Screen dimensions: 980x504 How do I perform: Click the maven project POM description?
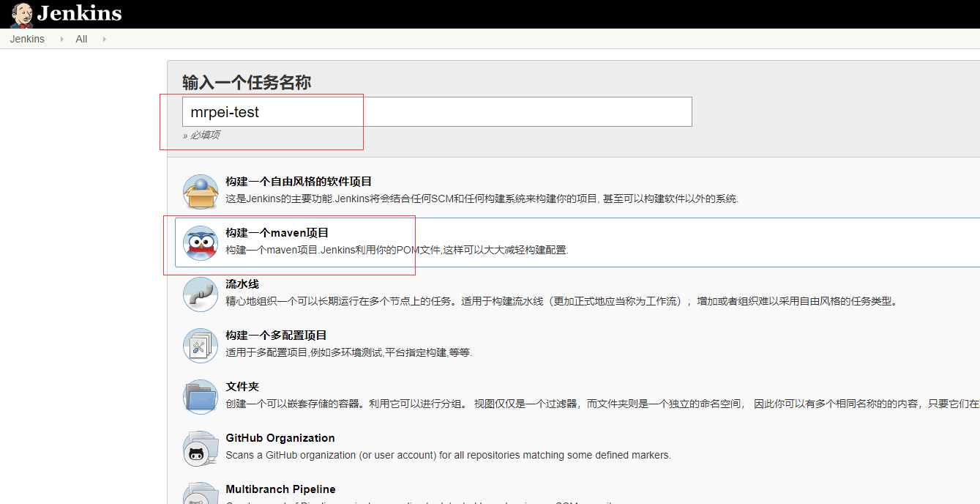tap(397, 250)
